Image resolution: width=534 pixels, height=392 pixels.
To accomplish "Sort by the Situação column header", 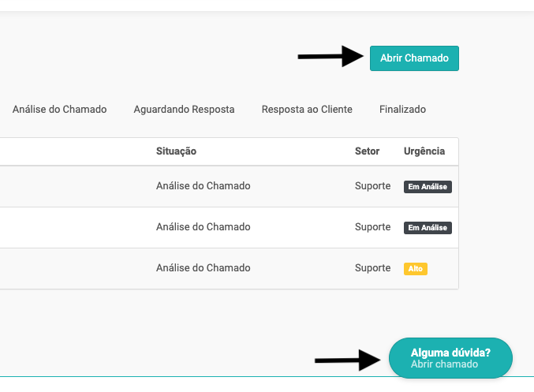I will [x=176, y=151].
